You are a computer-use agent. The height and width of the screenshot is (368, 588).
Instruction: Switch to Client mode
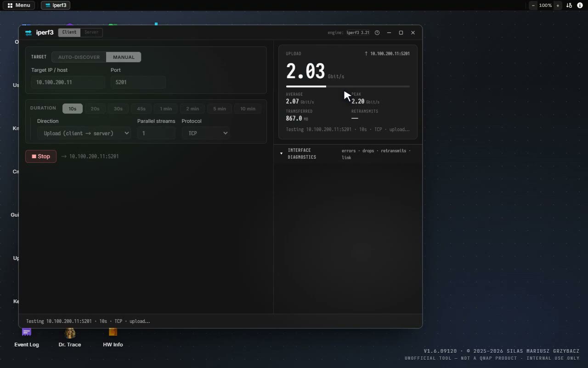[x=69, y=32]
